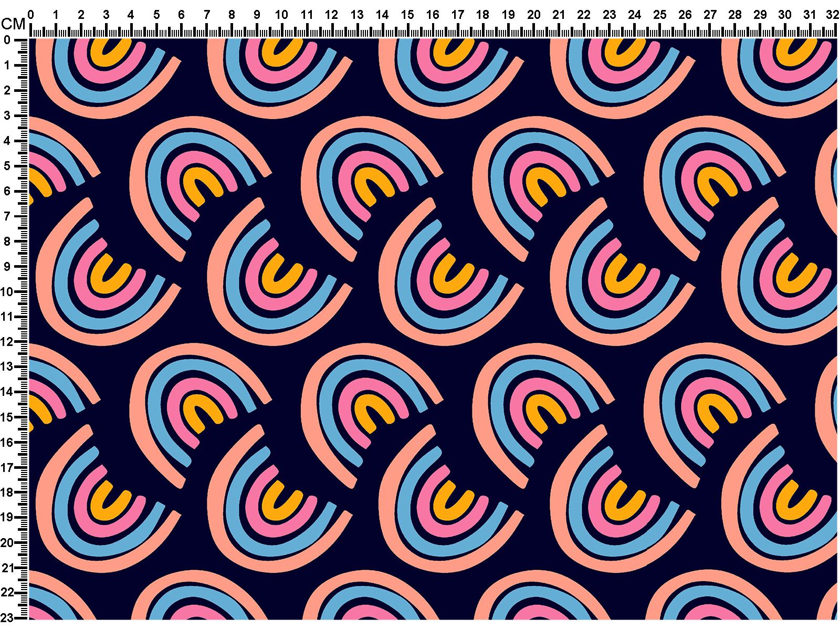Click the 28 mark on the horizontal ruler
This screenshot has width=840, height=630.
coord(735,15)
